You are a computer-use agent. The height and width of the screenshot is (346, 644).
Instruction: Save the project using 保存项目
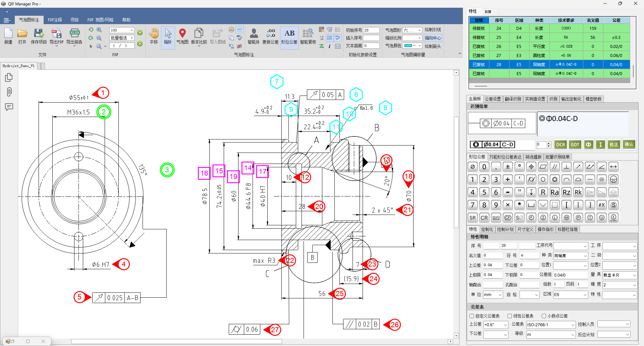39,36
